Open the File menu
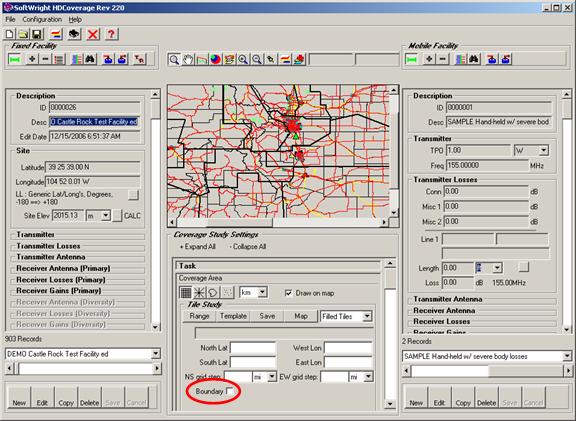Image resolution: width=576 pixels, height=421 pixels. (x=10, y=19)
